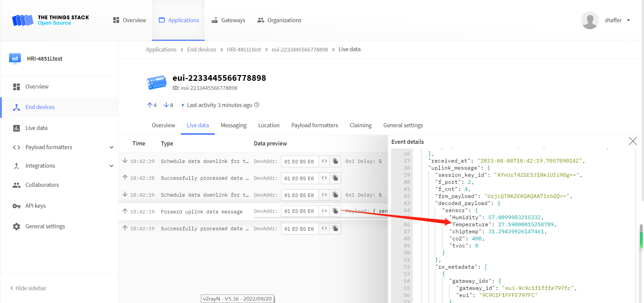644x303 pixels.
Task: Copy DevAddr of the 18:42:19 Successfully processed row
Action: 335,229
